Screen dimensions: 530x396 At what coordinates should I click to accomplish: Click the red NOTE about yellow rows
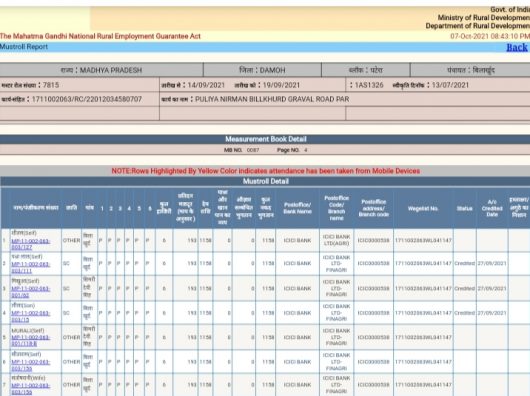click(x=266, y=171)
